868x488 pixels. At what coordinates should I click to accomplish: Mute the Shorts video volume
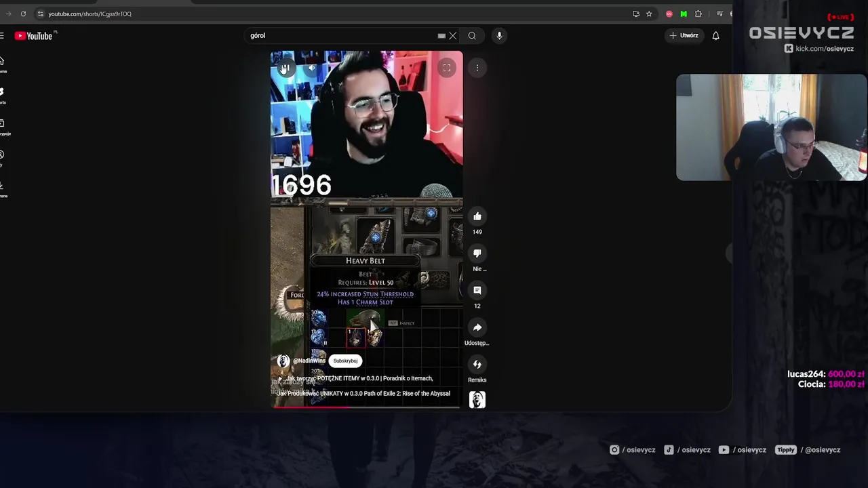tap(312, 68)
